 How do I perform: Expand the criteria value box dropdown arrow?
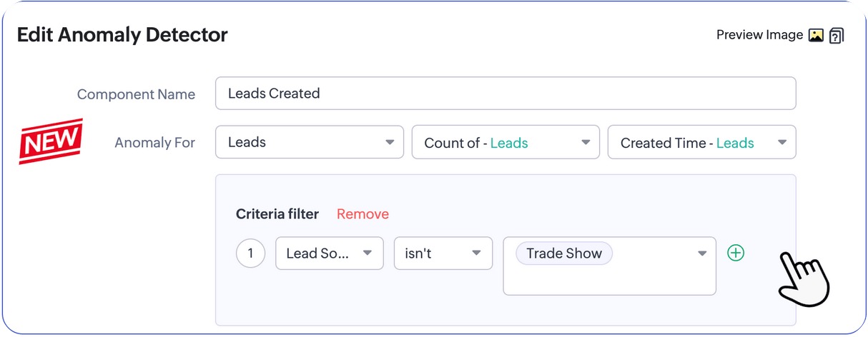(701, 253)
